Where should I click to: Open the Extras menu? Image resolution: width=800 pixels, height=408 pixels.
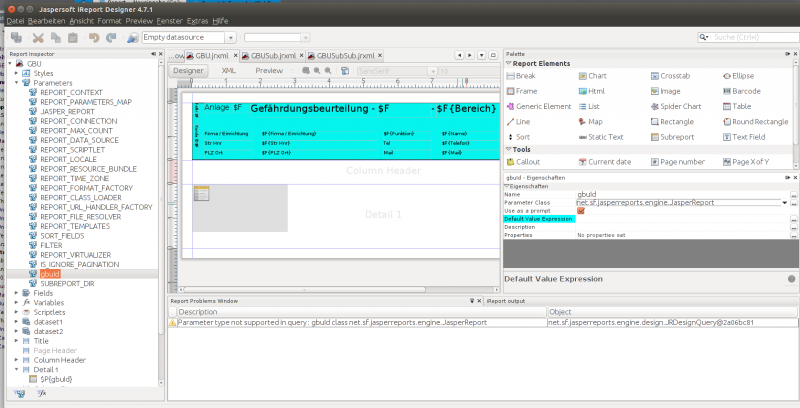tap(197, 21)
